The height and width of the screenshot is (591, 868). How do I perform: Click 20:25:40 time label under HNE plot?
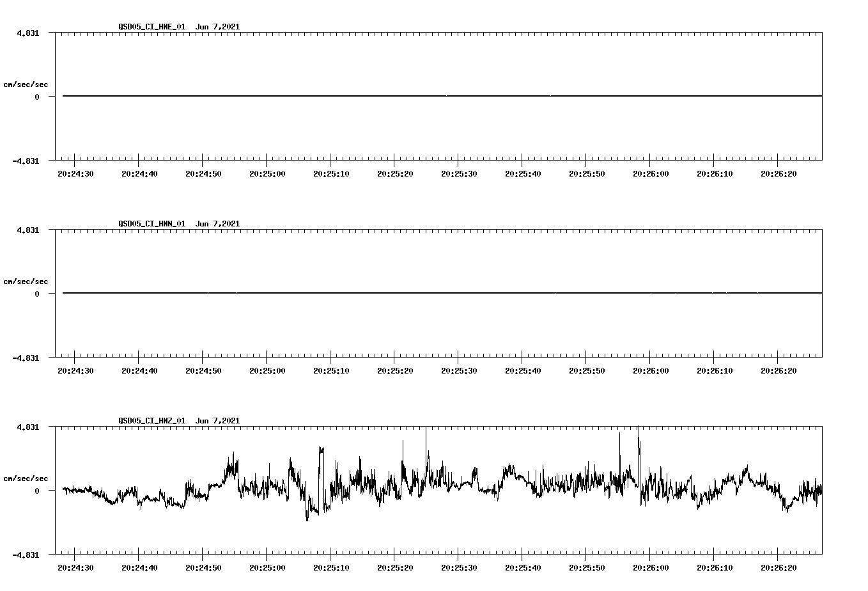(523, 174)
